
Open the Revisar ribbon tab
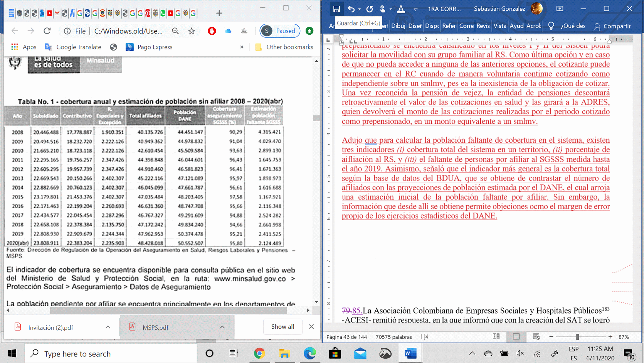[483, 26]
